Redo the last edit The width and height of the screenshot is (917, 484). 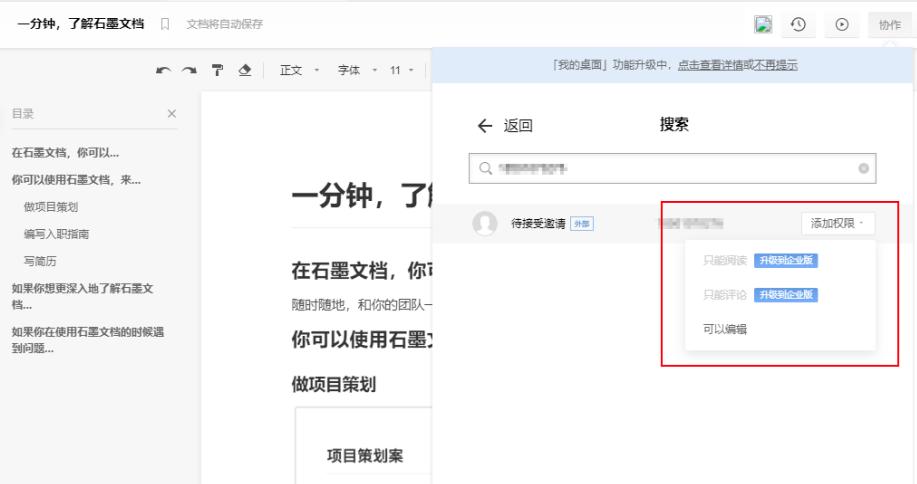[189, 71]
